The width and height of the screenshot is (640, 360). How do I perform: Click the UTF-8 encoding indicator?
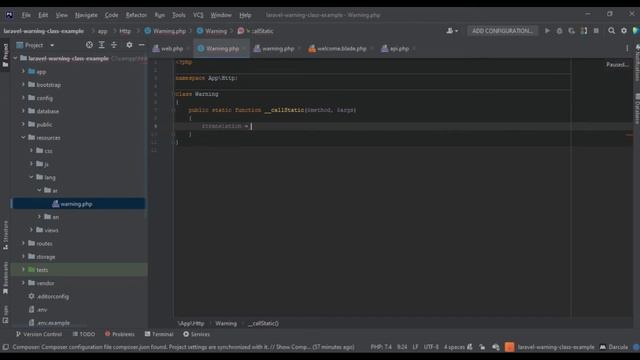point(431,347)
